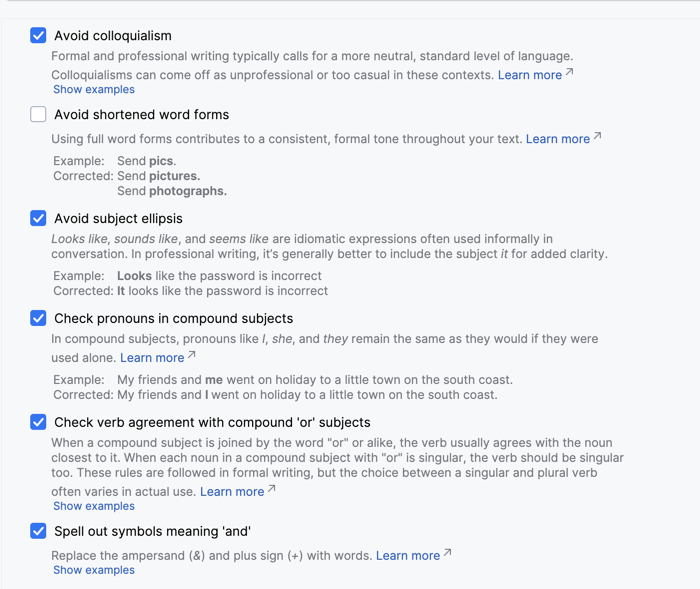The height and width of the screenshot is (589, 700).
Task: Show examples for compound 'or' subjects rule
Action: tap(94, 506)
